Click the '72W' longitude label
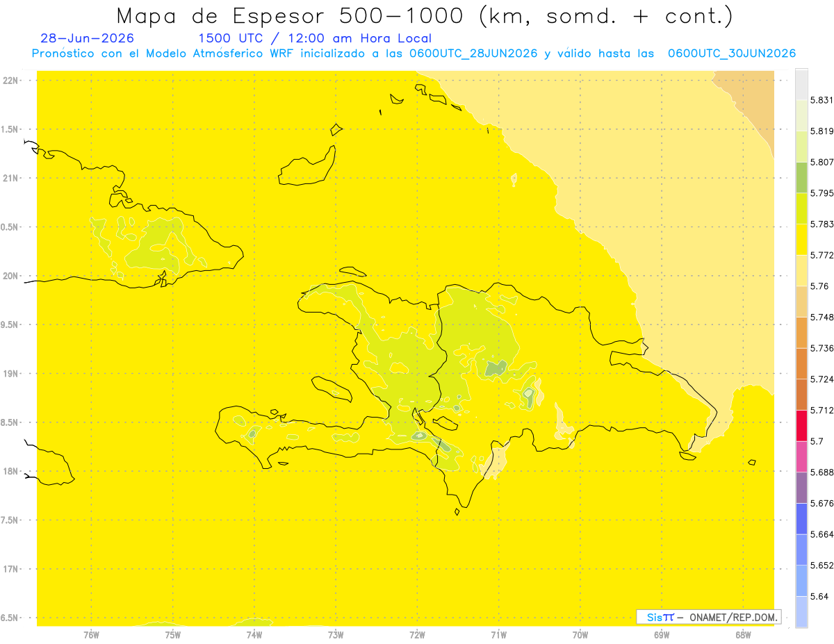834x644 pixels. pyautogui.click(x=417, y=635)
